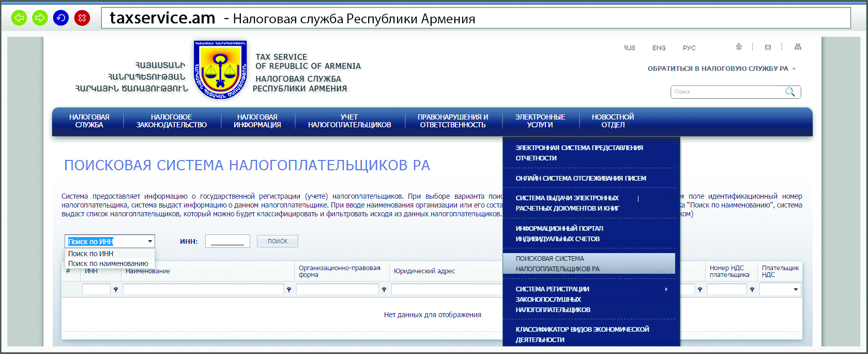Image resolution: width=868 pixels, height=354 pixels.
Task: Click filter icon next to ИНН column filter
Action: pyautogui.click(x=116, y=290)
